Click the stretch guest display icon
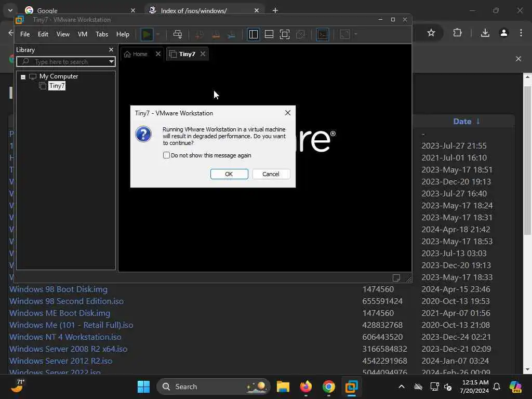 tap(345, 34)
